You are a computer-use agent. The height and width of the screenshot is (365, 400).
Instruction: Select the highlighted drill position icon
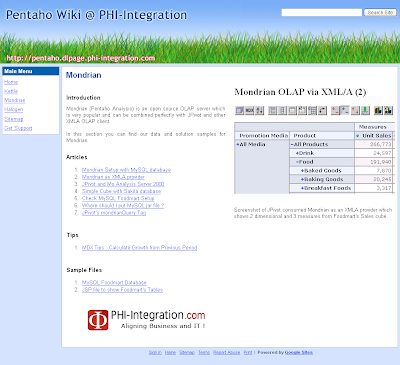tap(345, 110)
